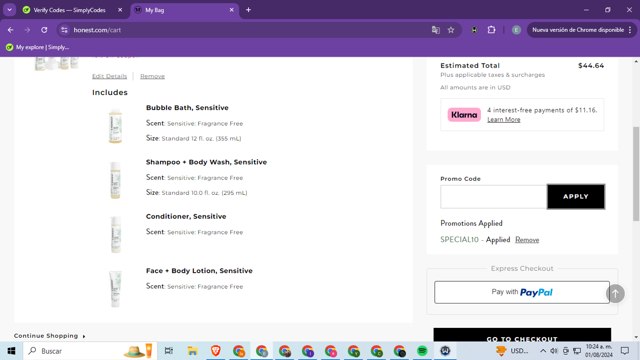640x360 pixels.
Task: Open Spotify from the taskbar
Action: point(422,351)
